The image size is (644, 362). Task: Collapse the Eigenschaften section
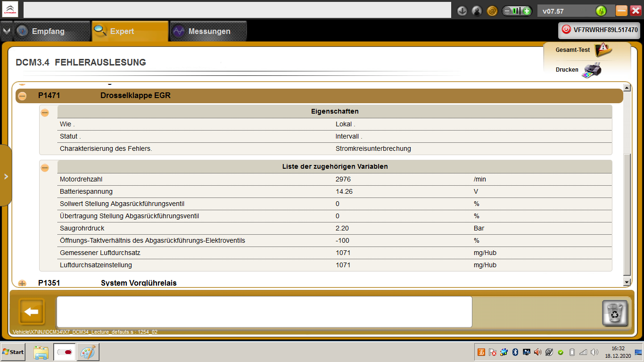(45, 113)
